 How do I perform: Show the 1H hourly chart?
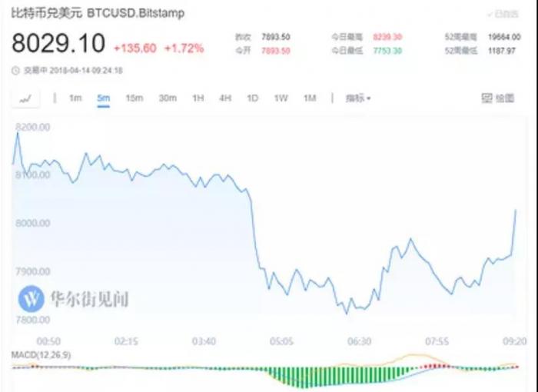click(198, 98)
